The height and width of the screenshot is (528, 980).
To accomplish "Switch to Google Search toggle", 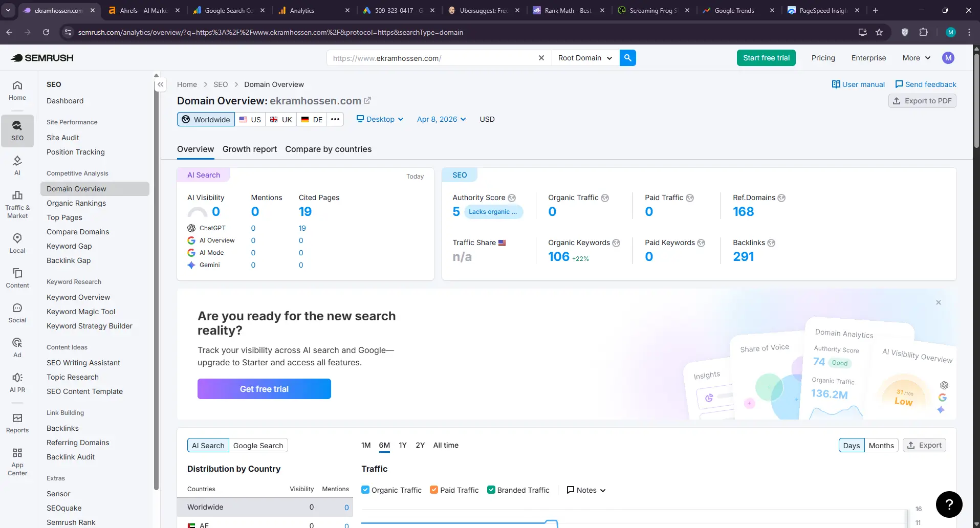I will pos(258,445).
